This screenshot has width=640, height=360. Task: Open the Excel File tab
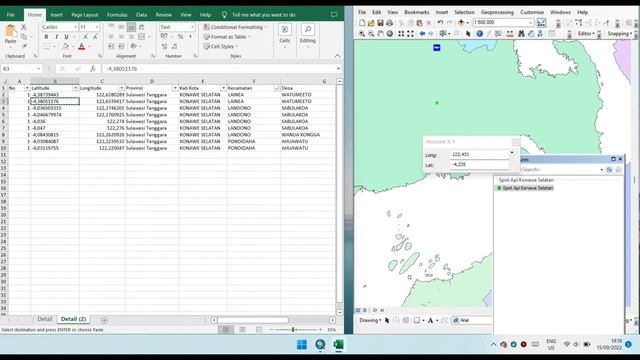(11, 15)
